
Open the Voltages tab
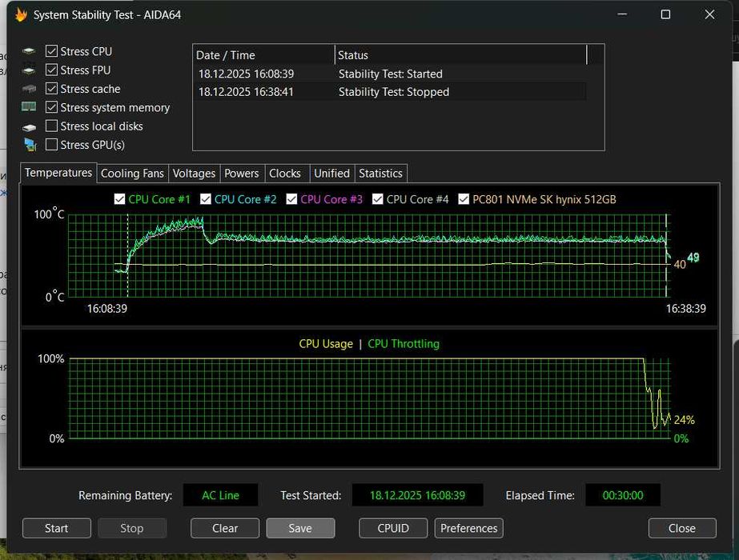coord(195,174)
